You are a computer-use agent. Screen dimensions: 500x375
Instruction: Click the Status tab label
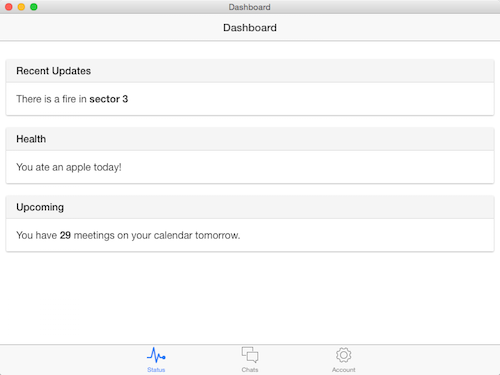click(x=156, y=370)
